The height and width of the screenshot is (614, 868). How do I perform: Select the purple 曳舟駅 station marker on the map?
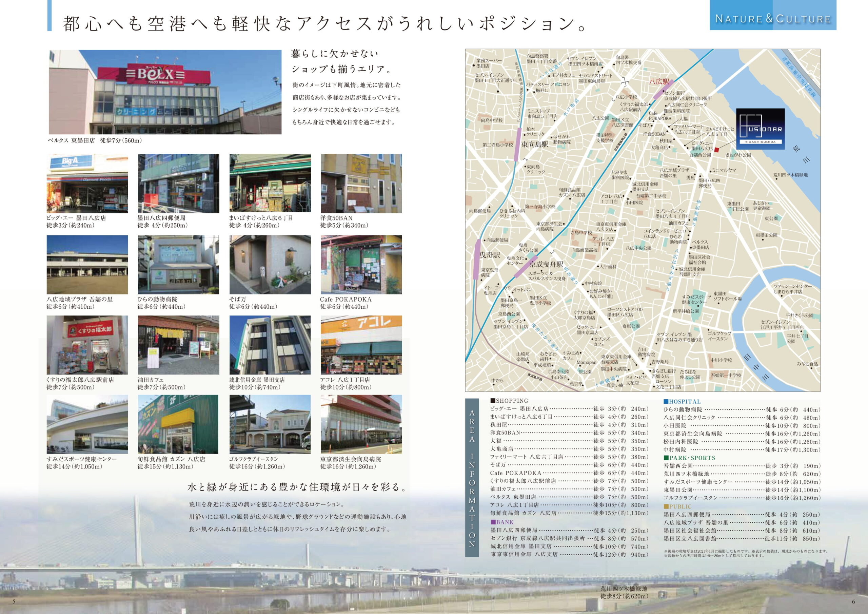pyautogui.click(x=477, y=259)
